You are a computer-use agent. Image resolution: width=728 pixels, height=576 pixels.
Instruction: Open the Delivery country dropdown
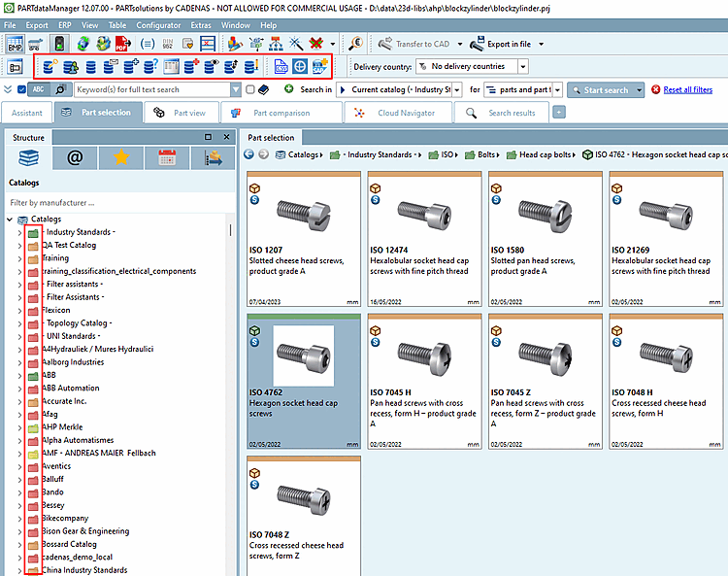point(523,67)
